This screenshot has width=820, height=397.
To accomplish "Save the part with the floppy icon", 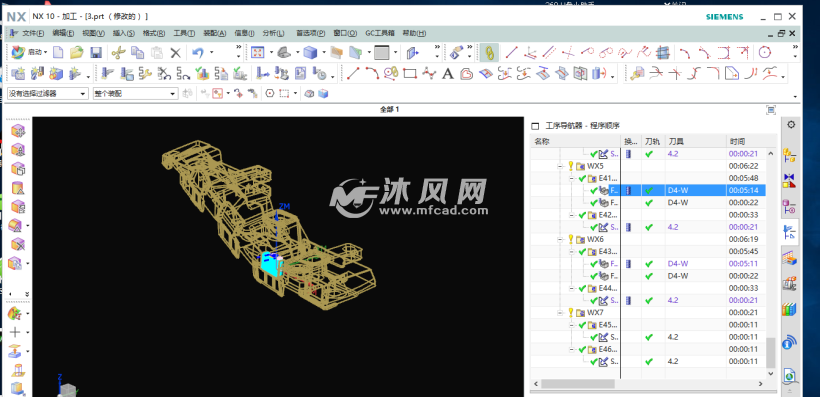I will [96, 52].
